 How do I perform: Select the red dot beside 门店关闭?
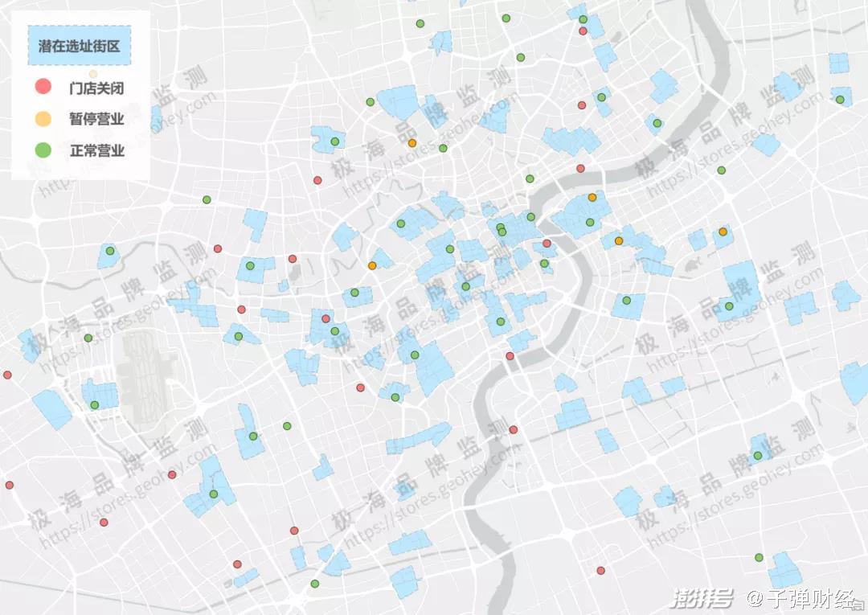pos(43,86)
